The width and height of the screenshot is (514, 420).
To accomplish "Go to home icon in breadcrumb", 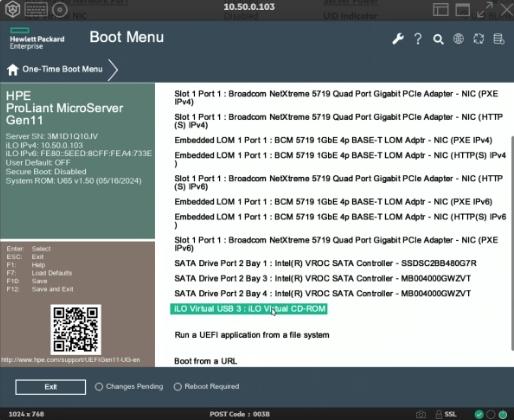I will coord(13,70).
